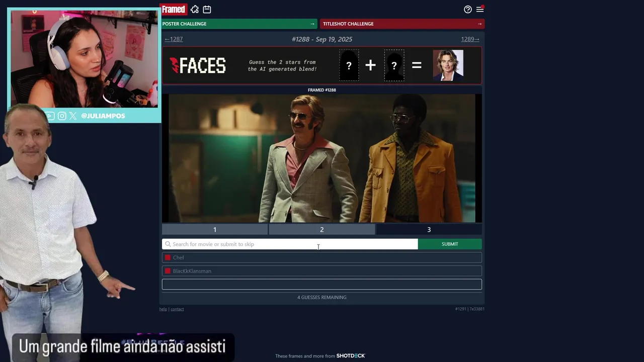Click the Framed #1288 caption
Viewport: 644px width, 362px height.
pos(322,90)
